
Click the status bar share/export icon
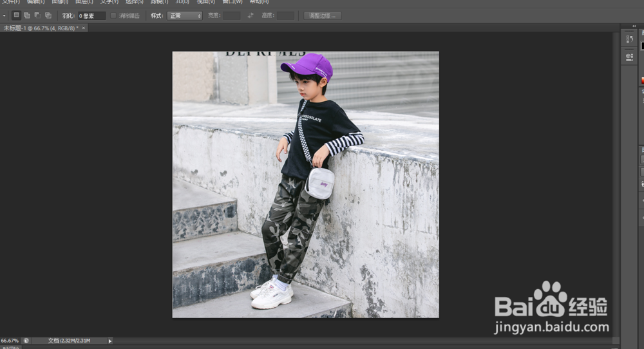point(26,341)
